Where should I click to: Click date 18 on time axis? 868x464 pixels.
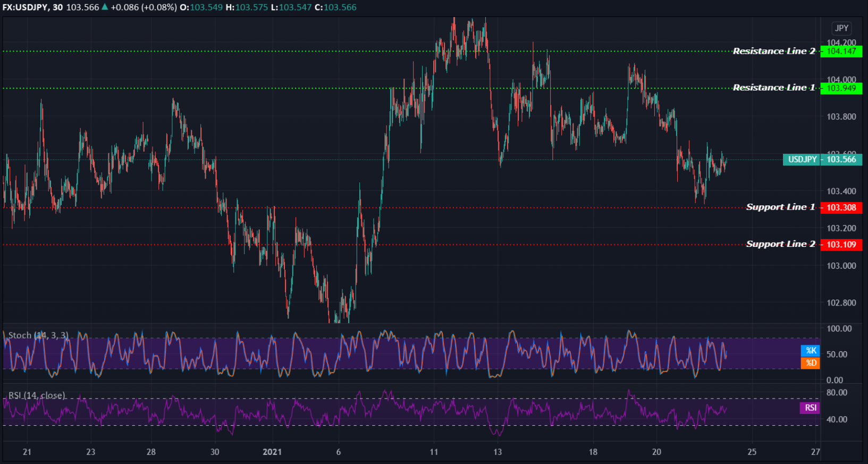[x=593, y=452]
